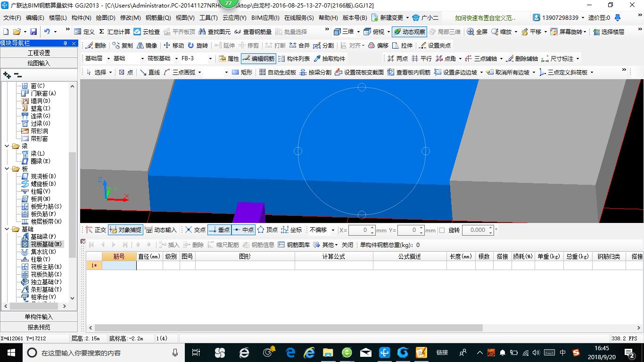The width and height of the screenshot is (644, 362).
Task: Open 查看钢筋量 rebar quantity view
Action: click(x=253, y=32)
